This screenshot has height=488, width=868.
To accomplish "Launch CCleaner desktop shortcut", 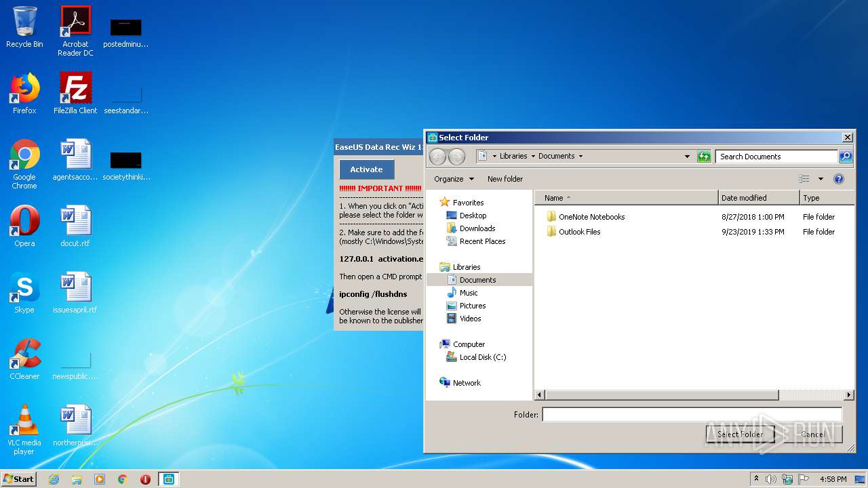I will [x=24, y=359].
